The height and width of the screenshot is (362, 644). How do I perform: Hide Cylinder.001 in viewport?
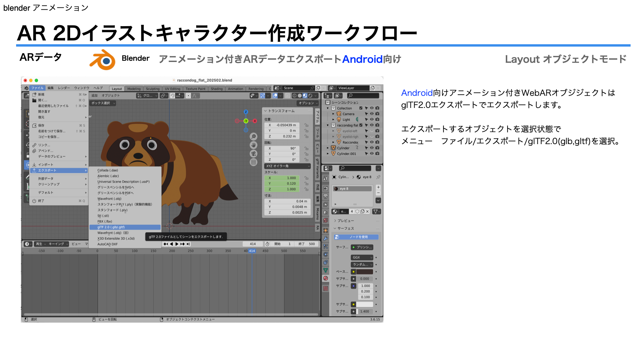pos(372,154)
